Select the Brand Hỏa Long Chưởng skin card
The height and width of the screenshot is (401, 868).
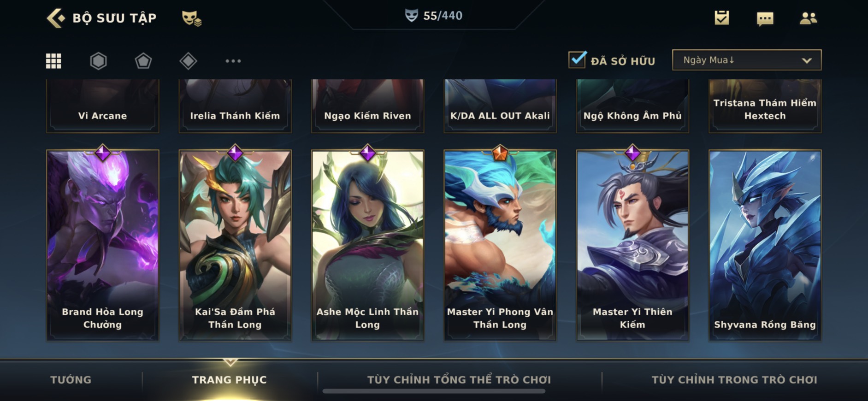(102, 245)
